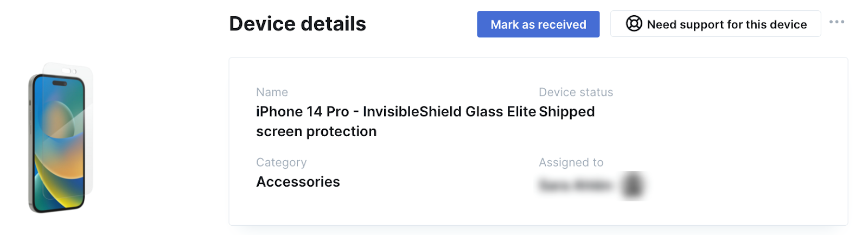Click the Category field label
This screenshot has height=235, width=868.
(281, 162)
